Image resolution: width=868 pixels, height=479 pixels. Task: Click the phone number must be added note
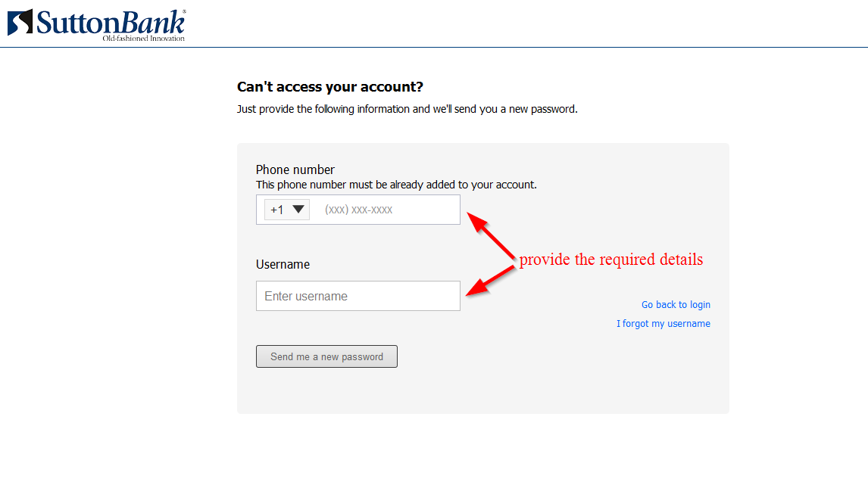point(396,185)
